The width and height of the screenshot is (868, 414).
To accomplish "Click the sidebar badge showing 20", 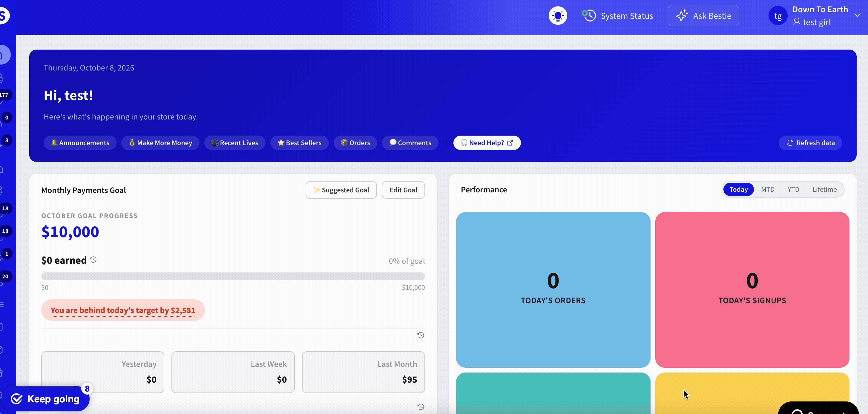I will [5, 277].
